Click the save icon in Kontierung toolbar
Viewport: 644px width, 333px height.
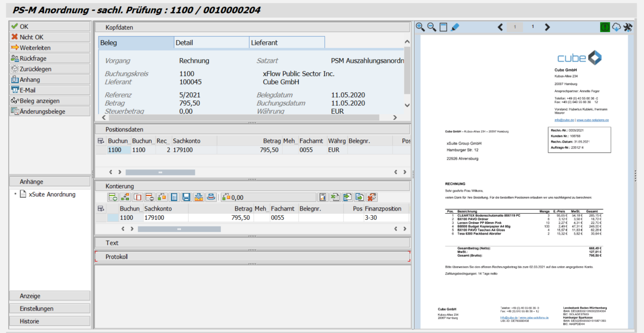(x=186, y=197)
